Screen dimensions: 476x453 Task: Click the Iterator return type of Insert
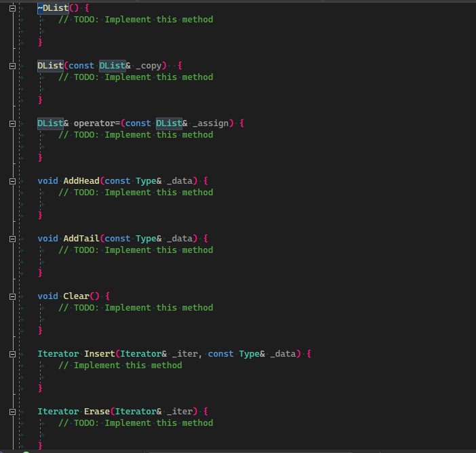58,354
